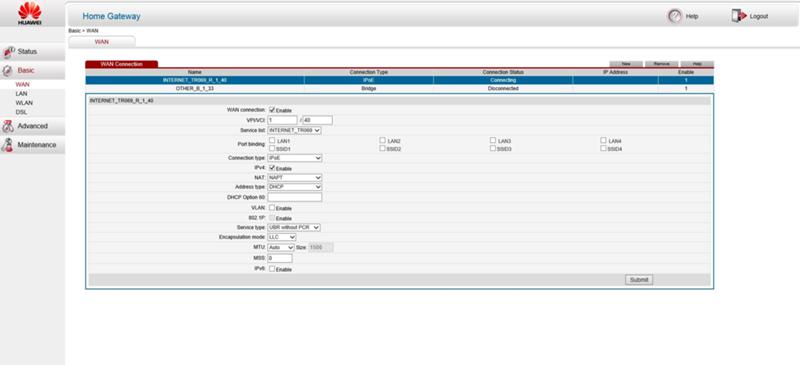Select the Basic section icon
Screen dimensions: 800x365
[x=8, y=71]
